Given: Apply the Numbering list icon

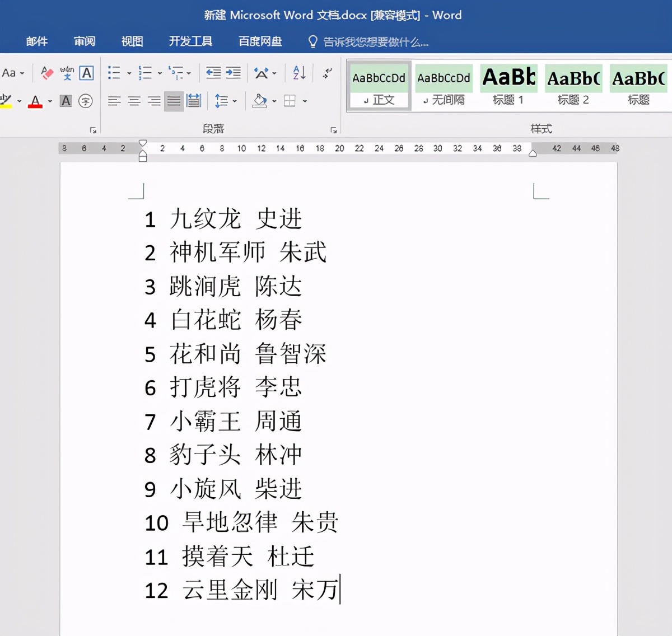Looking at the screenshot, I should (x=144, y=73).
